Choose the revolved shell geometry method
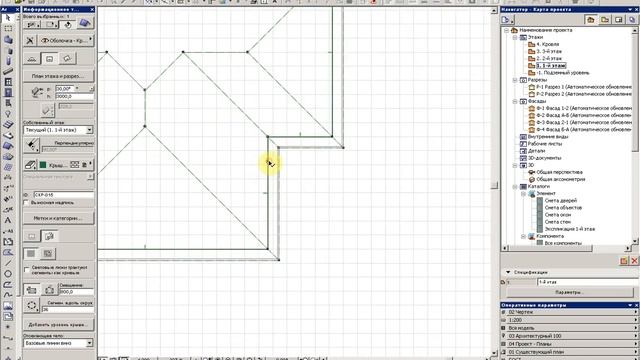The image size is (640, 360). point(49,59)
